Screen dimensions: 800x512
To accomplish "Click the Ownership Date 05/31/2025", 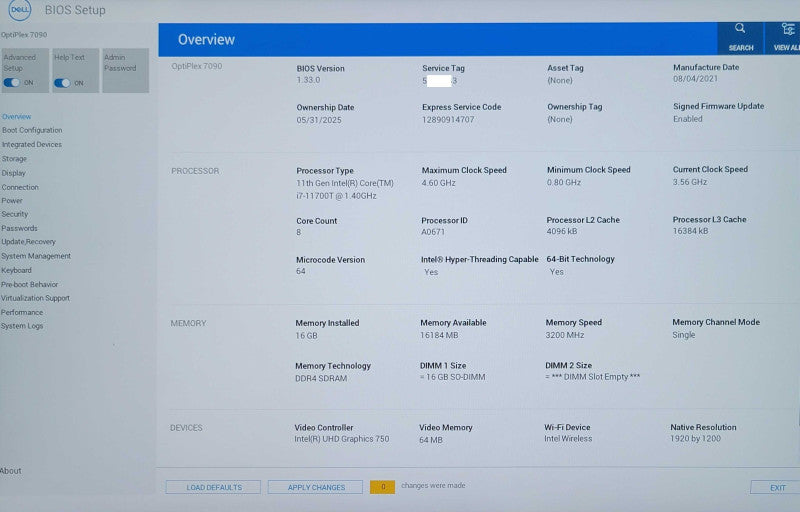I will pos(319,120).
